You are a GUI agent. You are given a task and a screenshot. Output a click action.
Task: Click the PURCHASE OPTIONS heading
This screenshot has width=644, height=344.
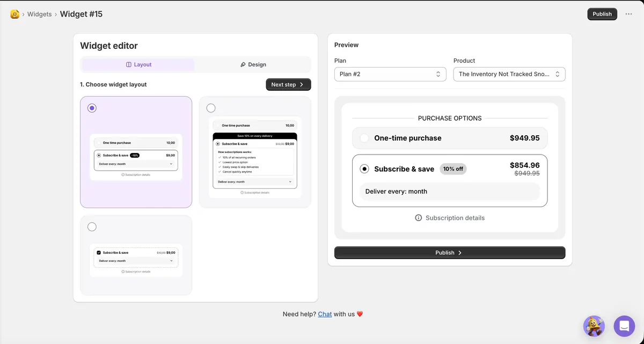point(450,118)
